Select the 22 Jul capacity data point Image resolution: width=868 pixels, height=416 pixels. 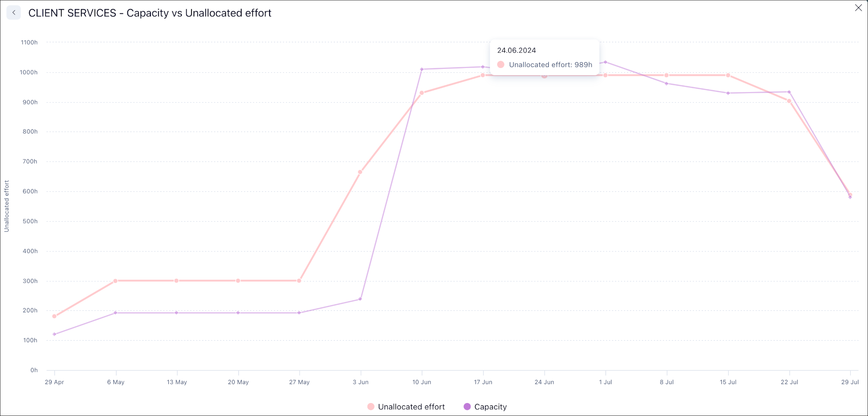789,91
